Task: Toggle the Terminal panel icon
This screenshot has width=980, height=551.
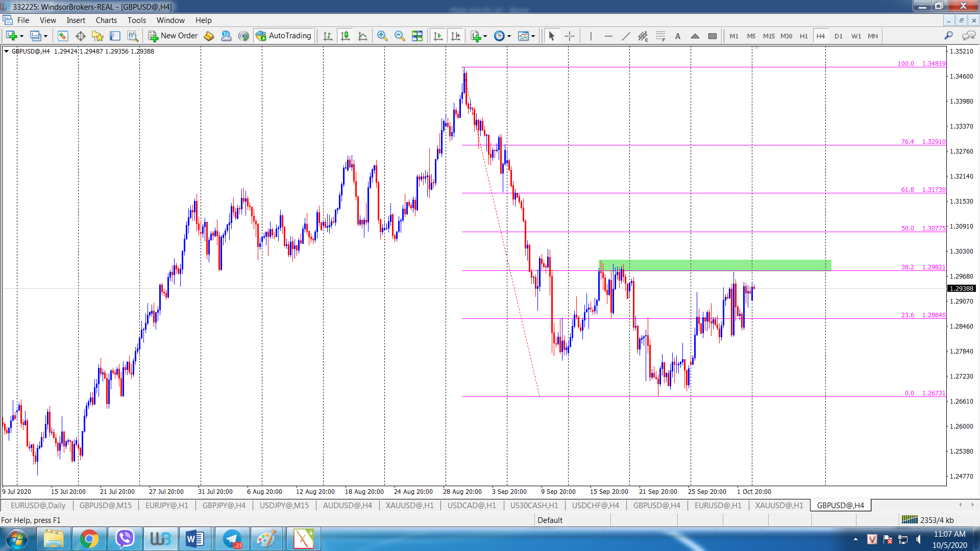Action: [x=115, y=36]
